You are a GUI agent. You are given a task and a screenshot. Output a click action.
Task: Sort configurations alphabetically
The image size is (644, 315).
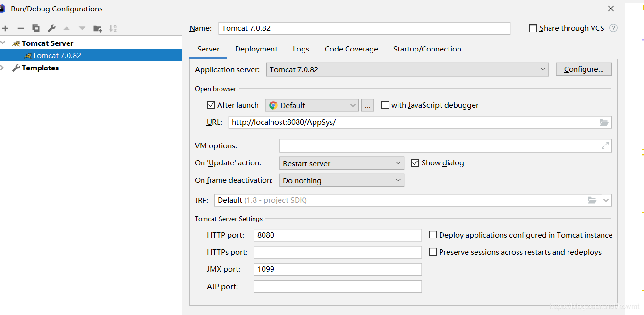coord(113,28)
